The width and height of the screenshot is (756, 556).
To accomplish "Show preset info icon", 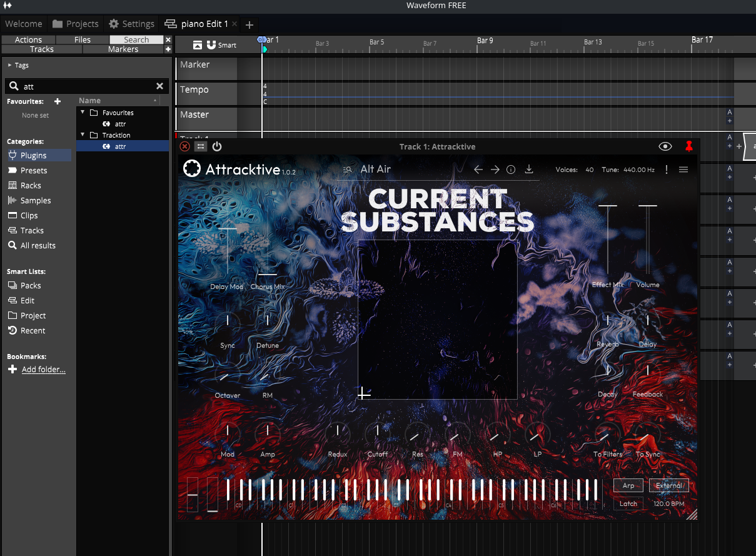I will tap(511, 169).
